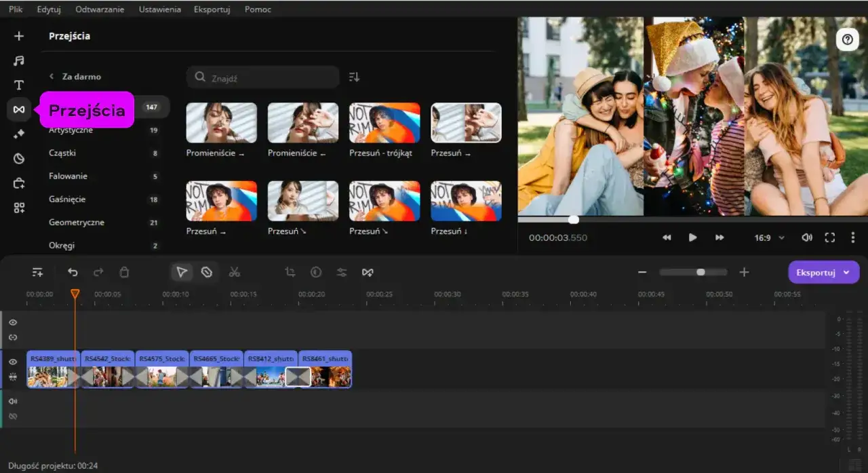Select the Przesuń - trójkąt transition thumbnail
Screen dimensions: 868x473
click(x=384, y=123)
